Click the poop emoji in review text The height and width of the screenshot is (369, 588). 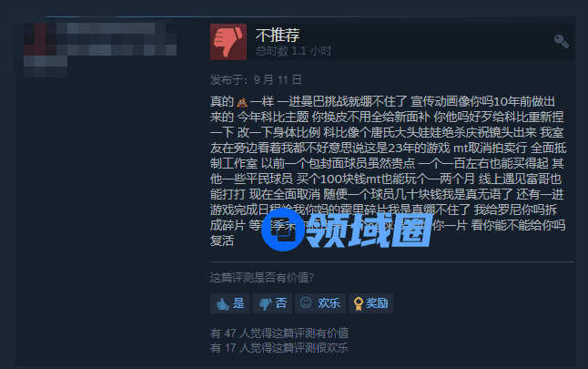tap(241, 102)
